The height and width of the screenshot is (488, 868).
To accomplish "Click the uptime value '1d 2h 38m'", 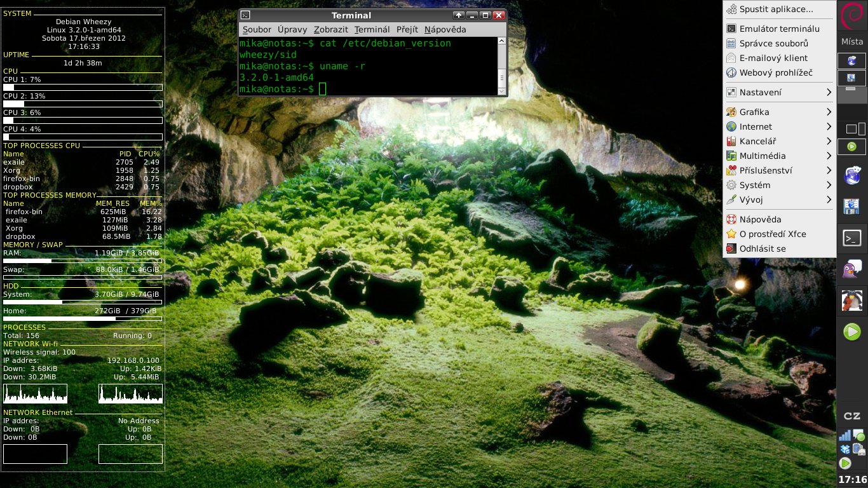I will (x=83, y=63).
